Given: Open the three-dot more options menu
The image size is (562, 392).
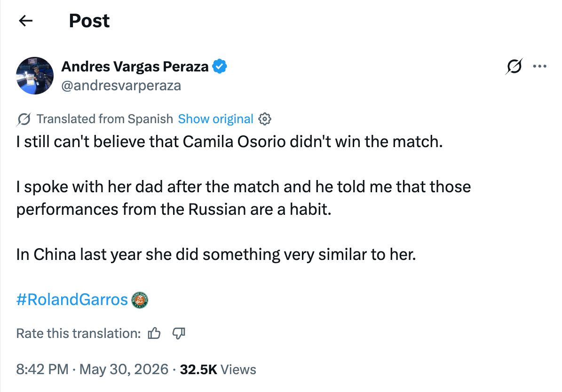Looking at the screenshot, I should [x=539, y=66].
